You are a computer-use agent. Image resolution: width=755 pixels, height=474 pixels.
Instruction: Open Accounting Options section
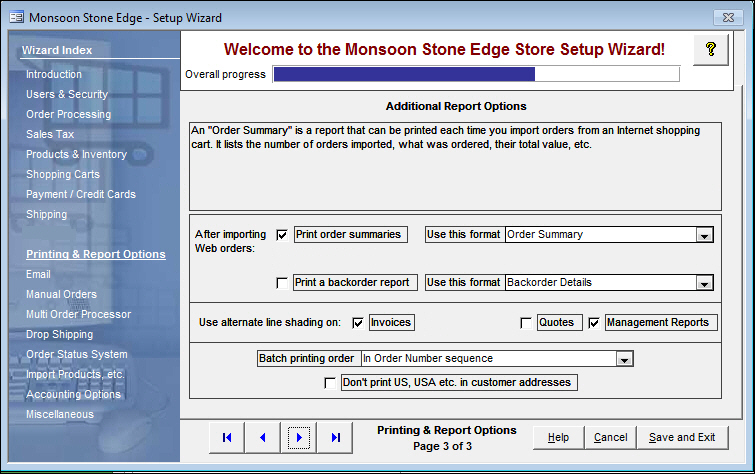[74, 394]
